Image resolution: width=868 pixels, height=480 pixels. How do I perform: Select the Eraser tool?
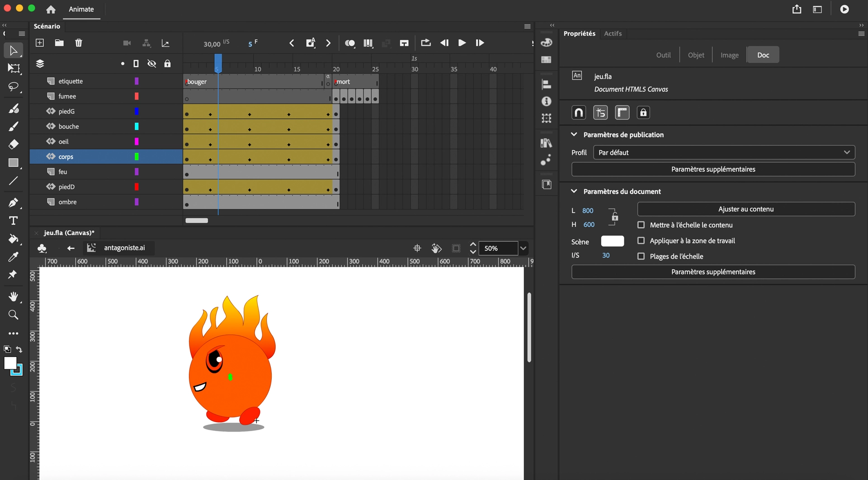[14, 144]
